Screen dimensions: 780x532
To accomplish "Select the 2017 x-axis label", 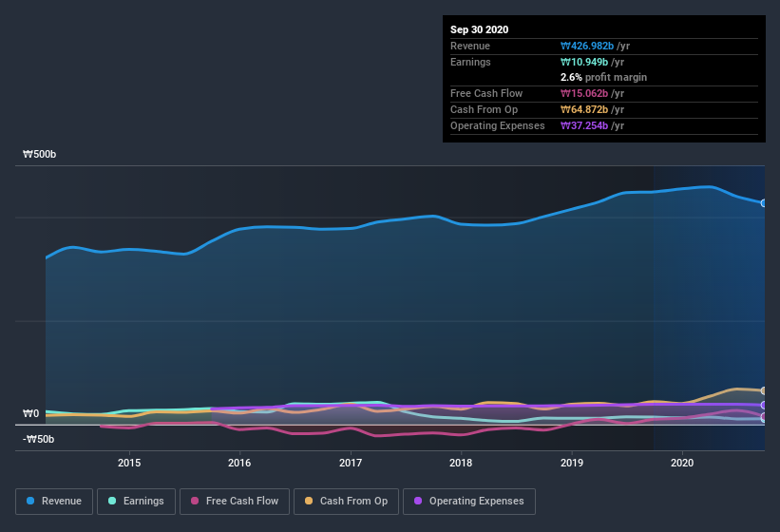I will click(x=351, y=463).
